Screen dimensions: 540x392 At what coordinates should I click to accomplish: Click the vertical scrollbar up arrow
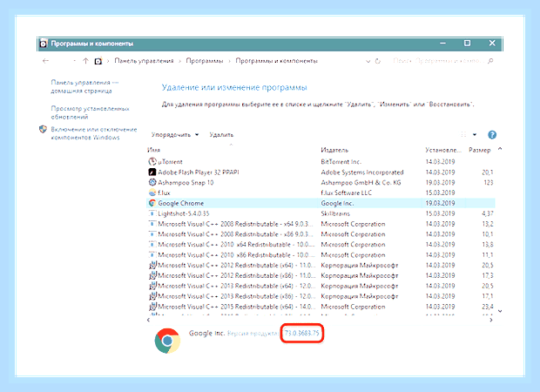500,149
